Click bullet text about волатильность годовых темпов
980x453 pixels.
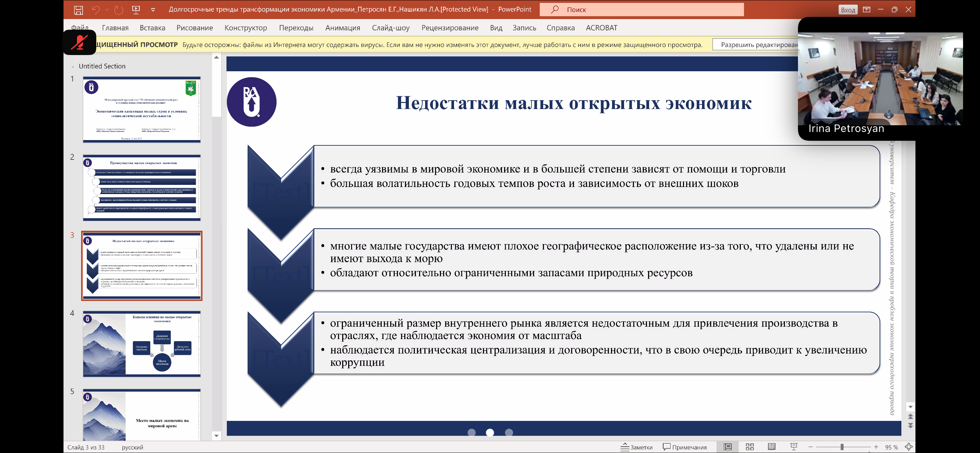click(534, 184)
